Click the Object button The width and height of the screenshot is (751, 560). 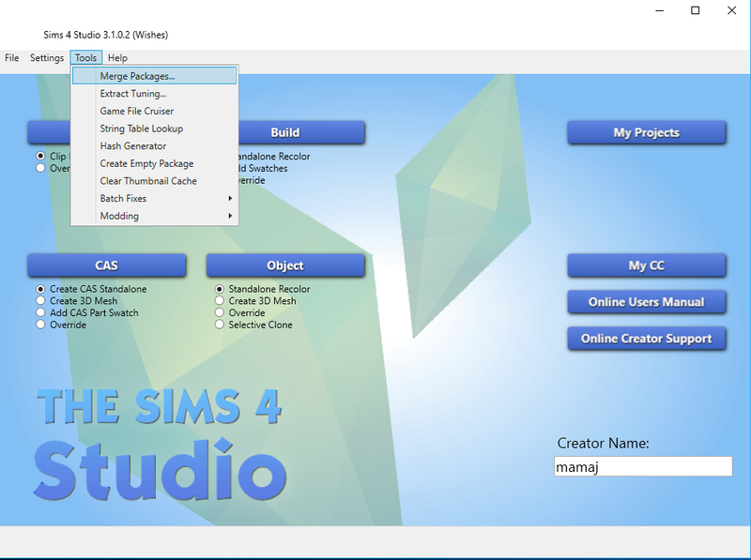pos(285,265)
